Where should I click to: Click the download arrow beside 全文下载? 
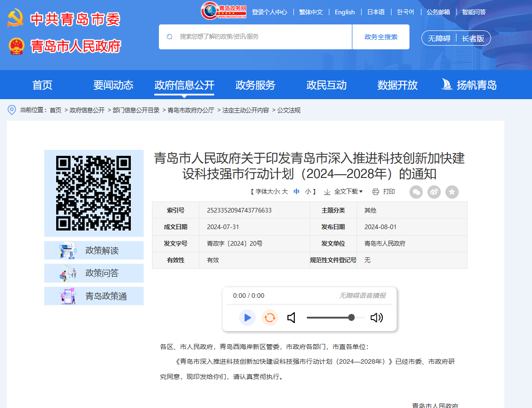point(327,192)
